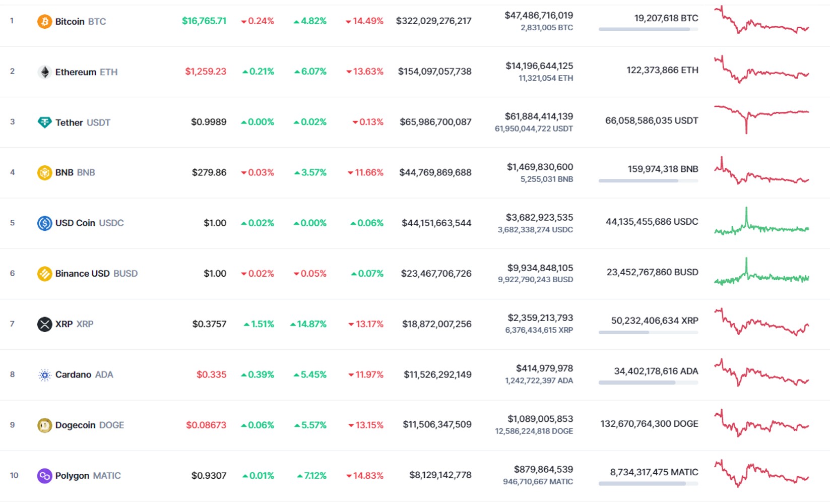Open Bitcoin's 7-day price sparkline chart
This screenshot has height=504, width=830.
[761, 20]
